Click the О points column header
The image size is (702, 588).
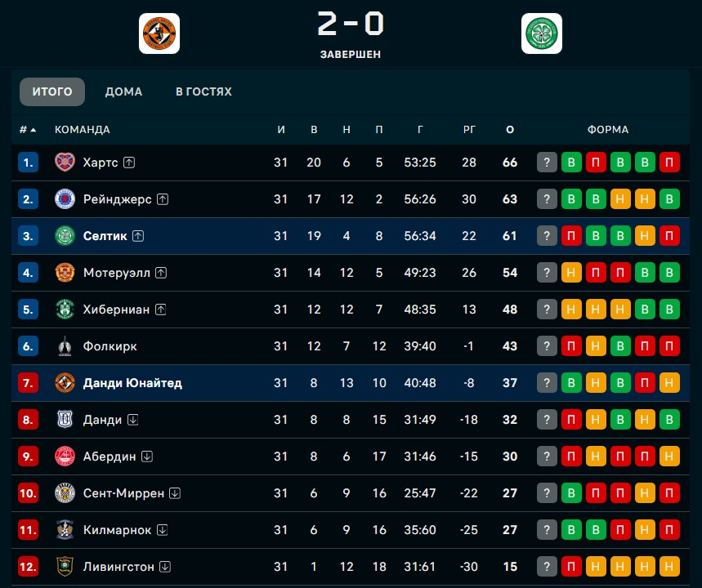pyautogui.click(x=510, y=130)
